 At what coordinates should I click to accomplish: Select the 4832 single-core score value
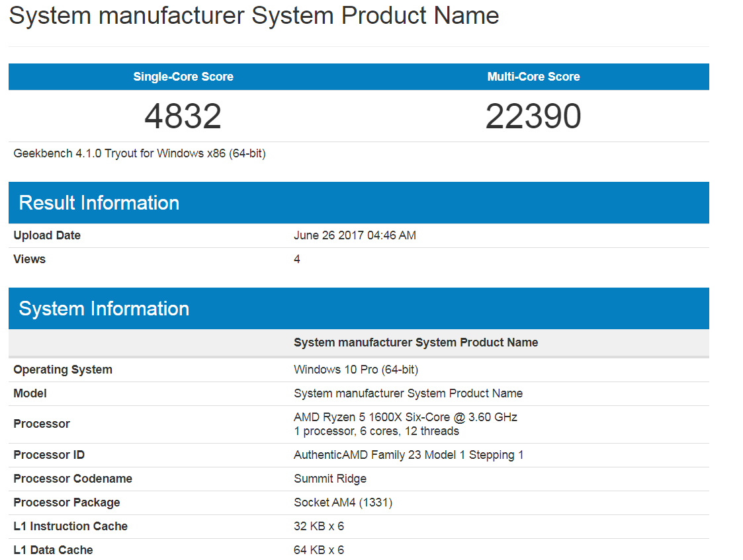coord(183,116)
